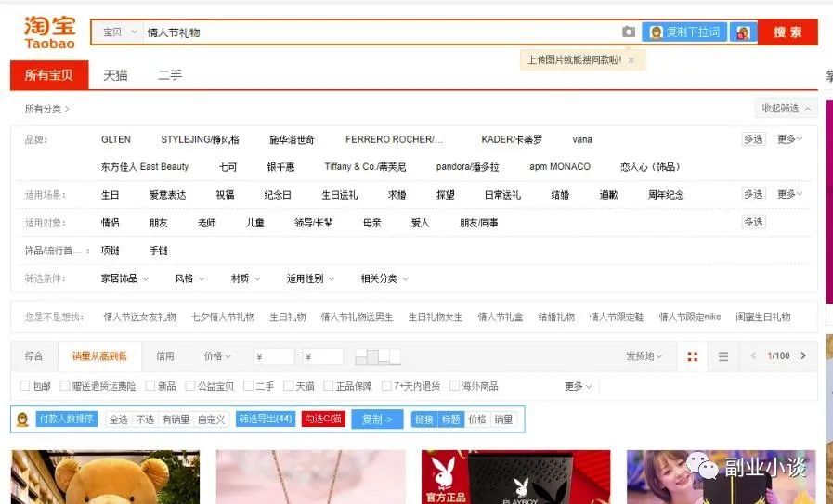Click the minimum price input field
833x504 pixels.
(x=275, y=356)
